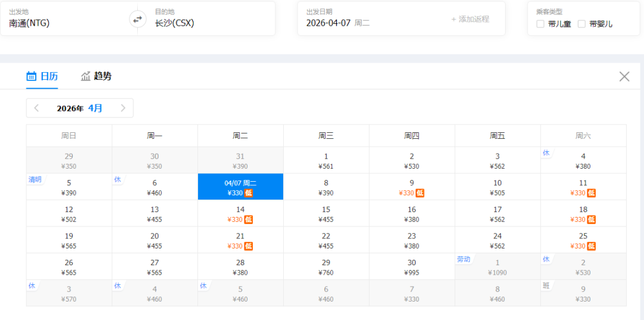
Task: Select April 11 low price ¥330
Action: pyautogui.click(x=583, y=187)
